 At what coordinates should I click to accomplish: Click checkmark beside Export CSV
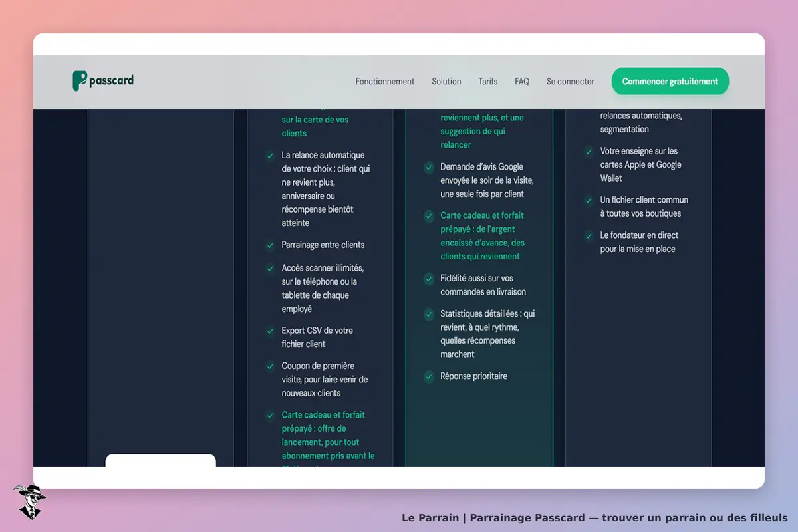(x=270, y=331)
